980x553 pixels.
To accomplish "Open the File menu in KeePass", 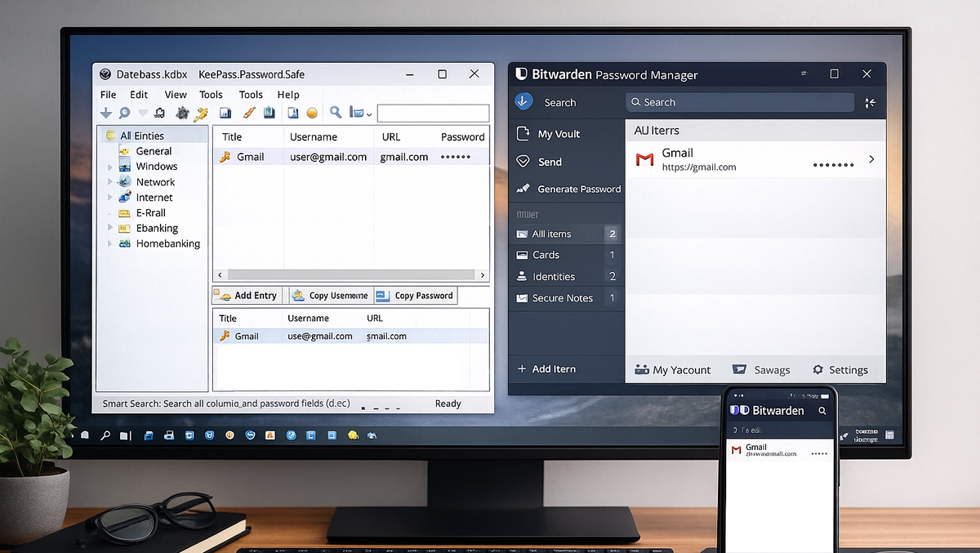I will (x=108, y=95).
